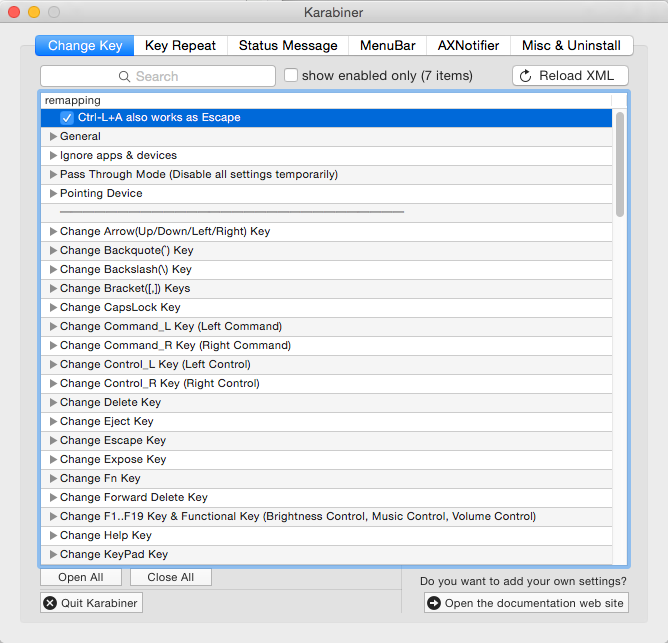
Task: Click the Reload XML circular arrow icon
Action: (526, 76)
